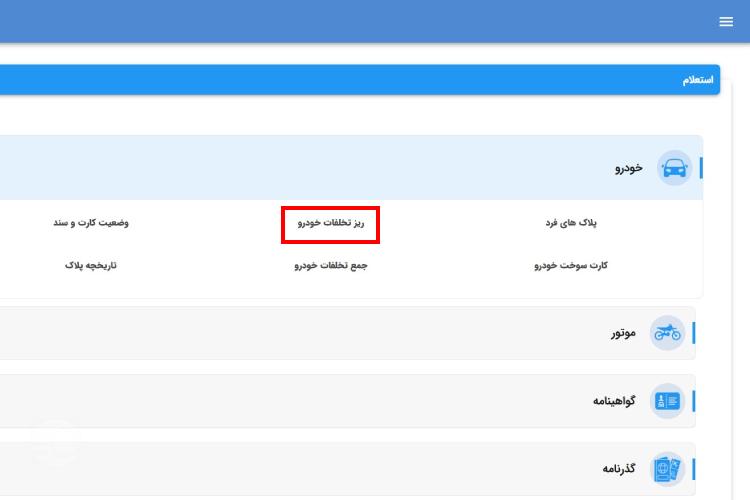750x500 pixels.
Task: Click the blue accent bar beside motorcycle icon
Action: pos(693,333)
